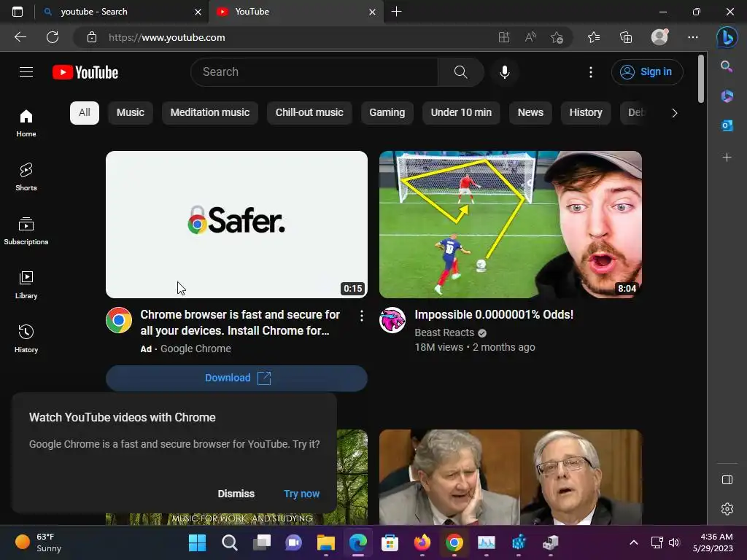Open File Explorer from taskbar
This screenshot has width=747, height=560.
click(326, 542)
